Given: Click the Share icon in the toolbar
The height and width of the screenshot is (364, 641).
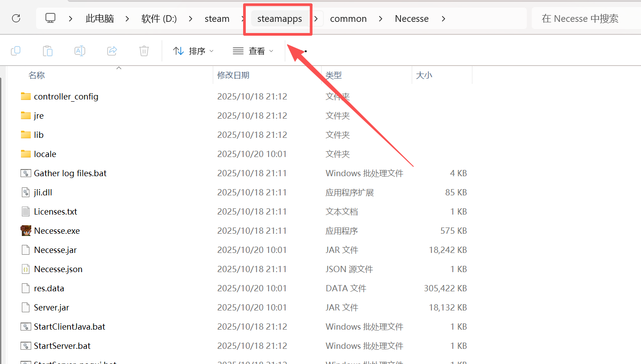Looking at the screenshot, I should point(112,51).
